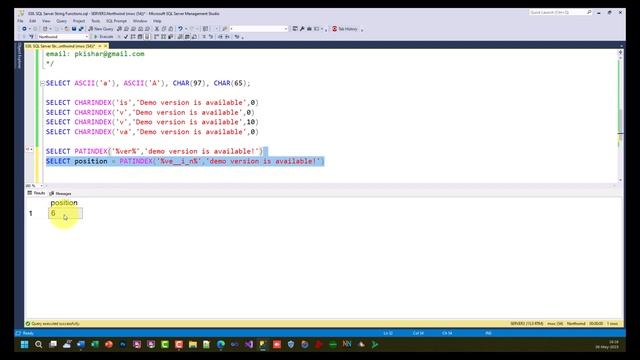
Task: Click the NN taskbar icon
Action: pos(347,344)
